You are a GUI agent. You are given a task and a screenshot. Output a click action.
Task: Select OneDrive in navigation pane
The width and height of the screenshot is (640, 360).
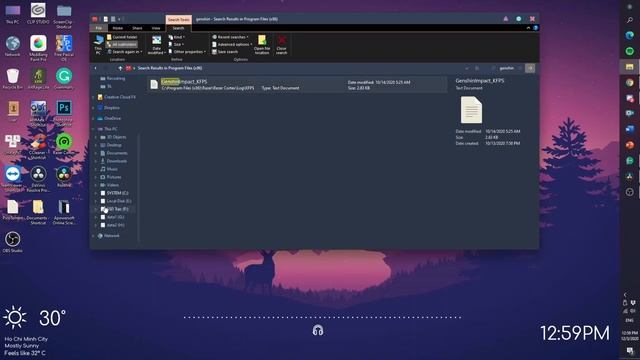[x=109, y=118]
